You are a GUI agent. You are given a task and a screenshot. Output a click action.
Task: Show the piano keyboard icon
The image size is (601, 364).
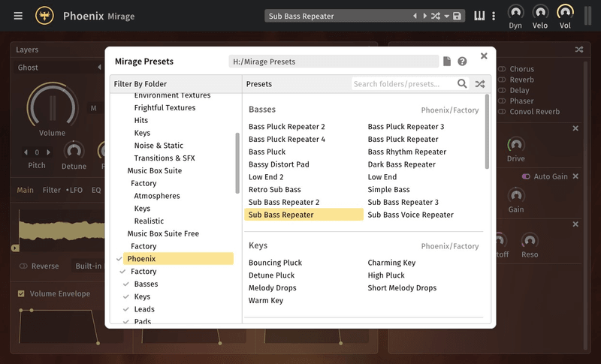479,16
